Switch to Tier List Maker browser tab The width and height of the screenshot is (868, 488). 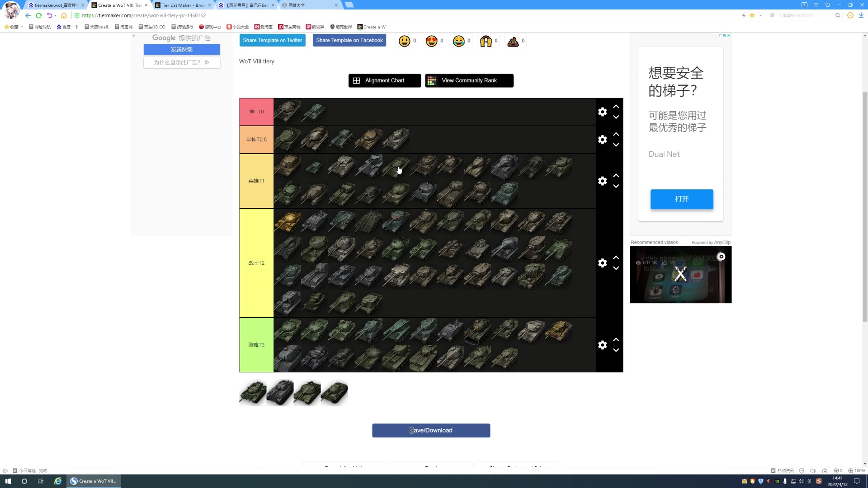[183, 5]
